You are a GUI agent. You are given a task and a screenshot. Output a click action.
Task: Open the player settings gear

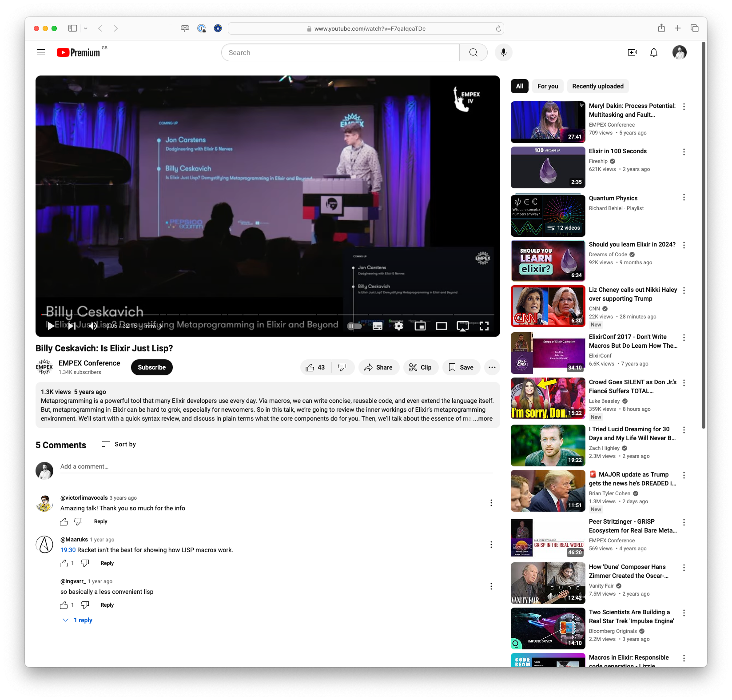(398, 326)
